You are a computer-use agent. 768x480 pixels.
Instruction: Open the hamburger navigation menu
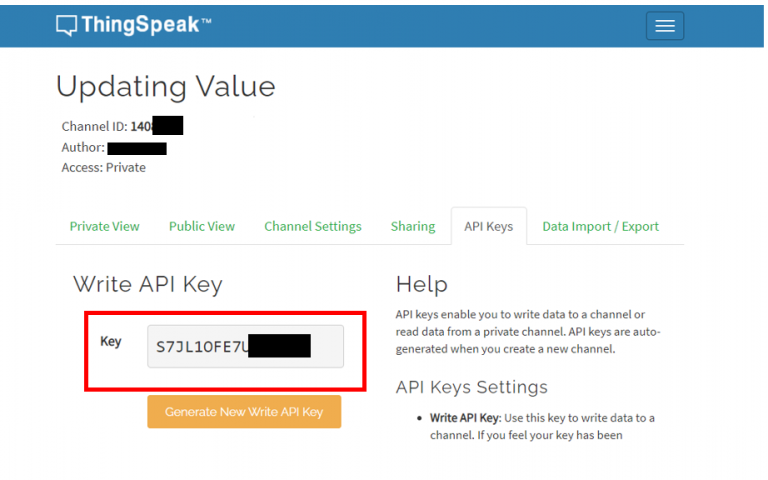(x=665, y=26)
